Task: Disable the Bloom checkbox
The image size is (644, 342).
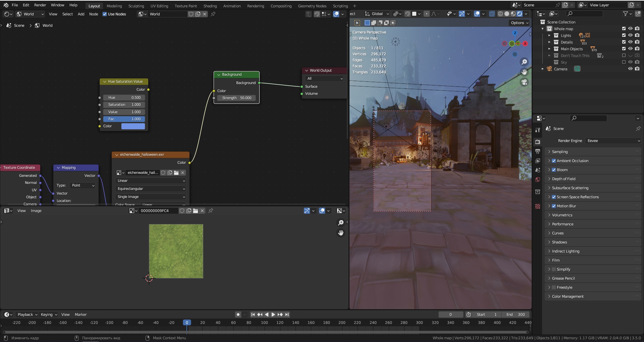Action: click(554, 170)
